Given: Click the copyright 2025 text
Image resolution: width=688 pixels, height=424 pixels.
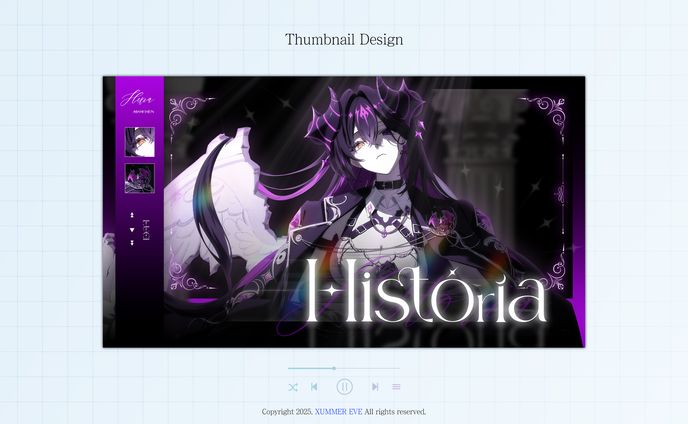Looking at the screenshot, I should click(287, 412).
